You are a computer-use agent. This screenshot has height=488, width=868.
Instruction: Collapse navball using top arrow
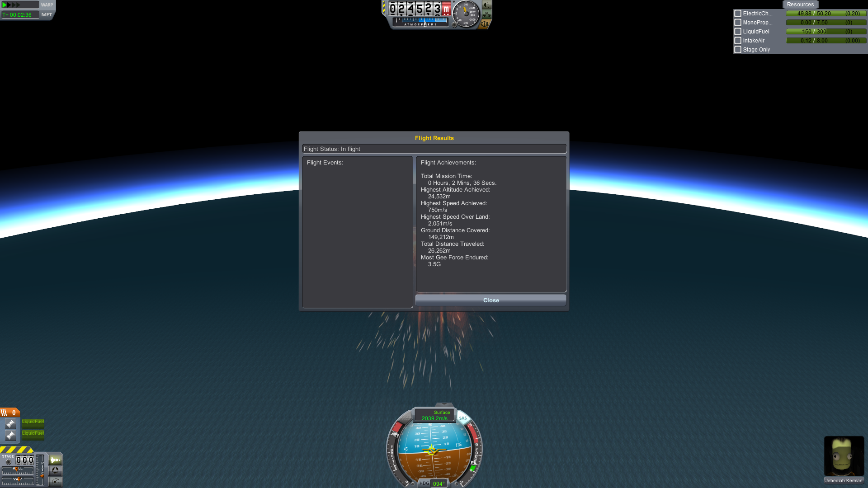(x=444, y=404)
